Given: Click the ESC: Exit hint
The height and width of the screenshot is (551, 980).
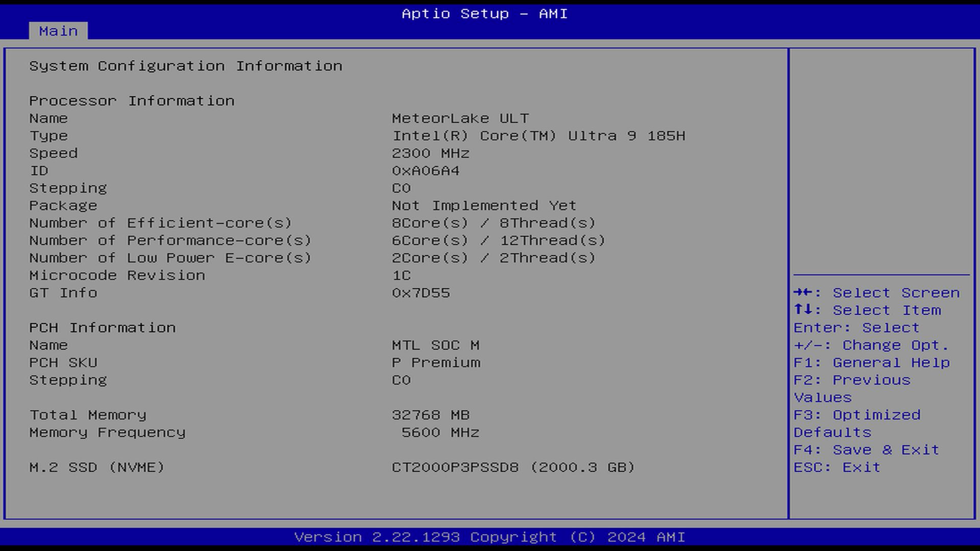Looking at the screenshot, I should [837, 467].
